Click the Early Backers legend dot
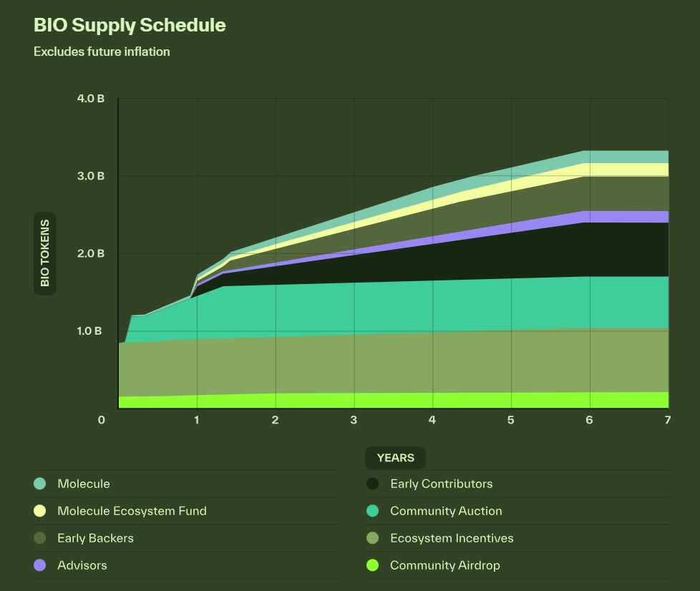Viewport: 700px width, 591px height. click(39, 538)
